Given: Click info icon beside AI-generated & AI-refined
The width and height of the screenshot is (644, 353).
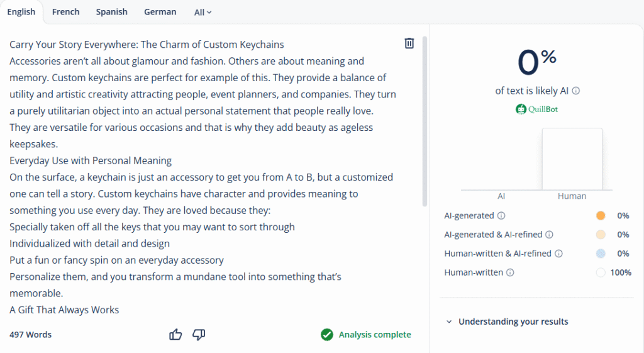Looking at the screenshot, I should [x=549, y=235].
